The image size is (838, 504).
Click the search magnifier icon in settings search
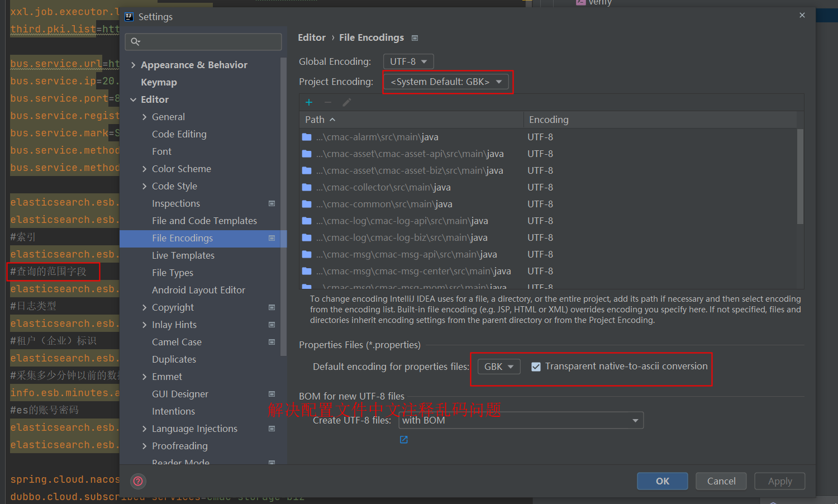coord(135,42)
